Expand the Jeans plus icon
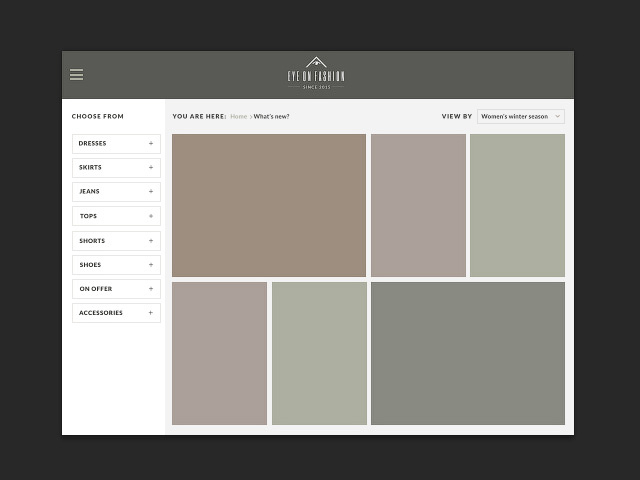Image resolution: width=640 pixels, height=480 pixels. pyautogui.click(x=151, y=191)
